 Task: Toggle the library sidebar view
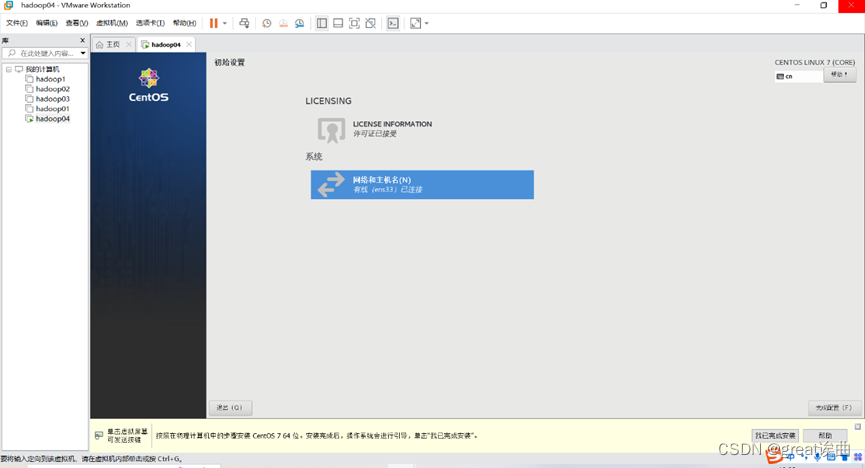pos(322,23)
